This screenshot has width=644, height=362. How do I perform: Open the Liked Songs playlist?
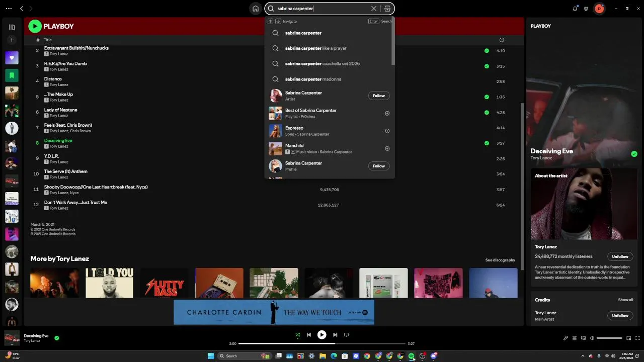pyautogui.click(x=12, y=58)
